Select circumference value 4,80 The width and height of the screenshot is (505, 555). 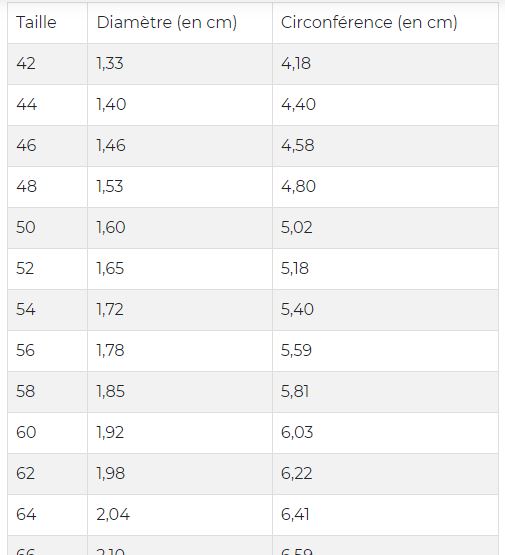click(x=298, y=187)
